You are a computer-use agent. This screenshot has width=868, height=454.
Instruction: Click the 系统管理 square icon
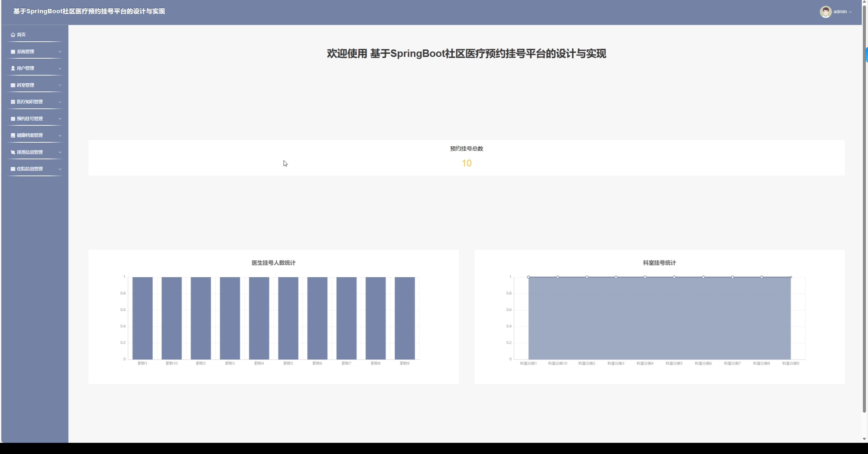point(13,52)
